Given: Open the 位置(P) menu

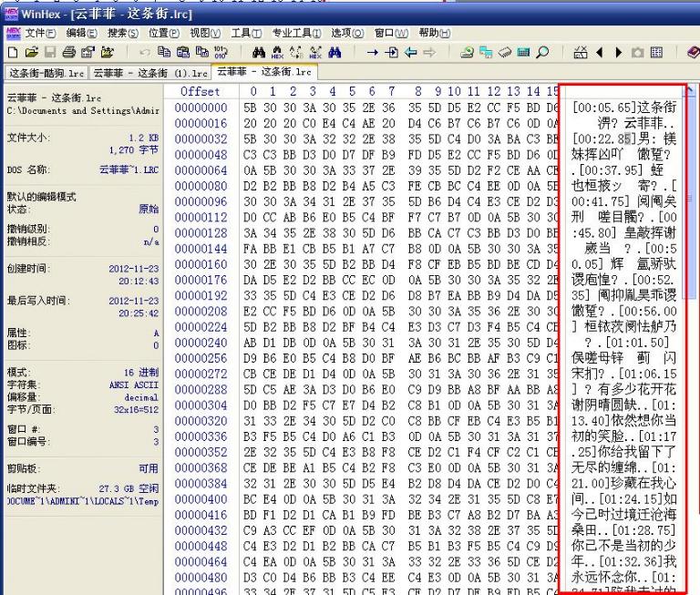Looking at the screenshot, I should point(164,33).
